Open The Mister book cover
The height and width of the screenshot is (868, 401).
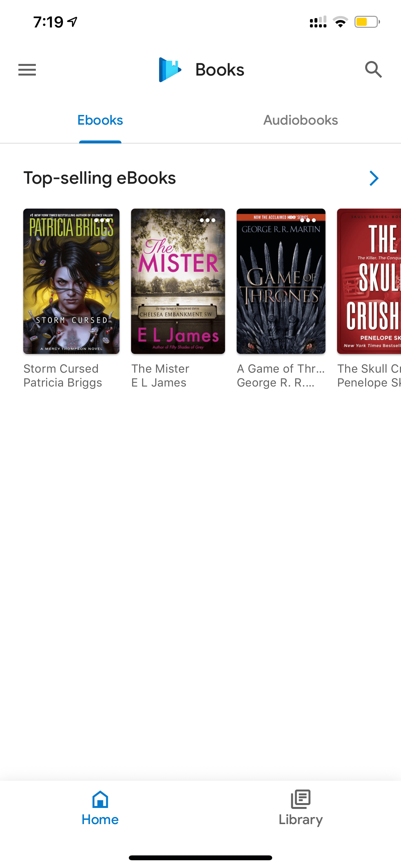(x=178, y=281)
